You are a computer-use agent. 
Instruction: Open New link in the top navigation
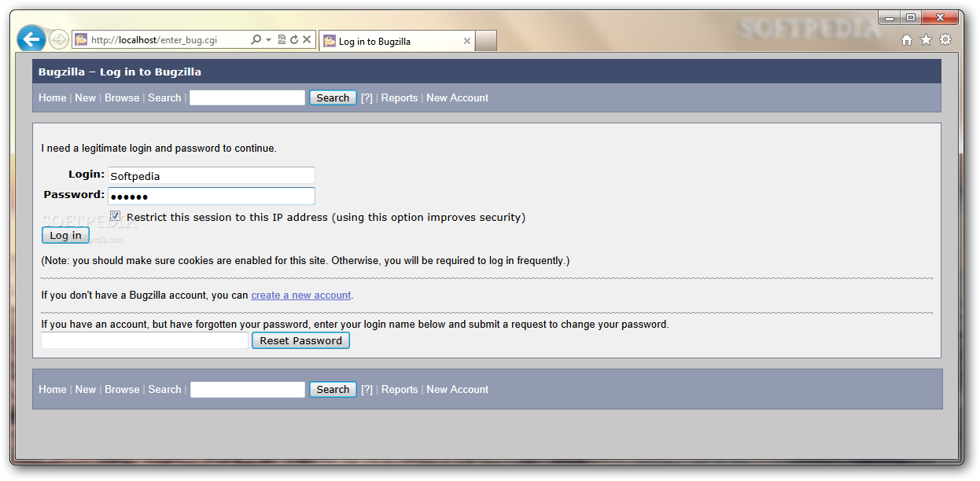click(x=85, y=97)
